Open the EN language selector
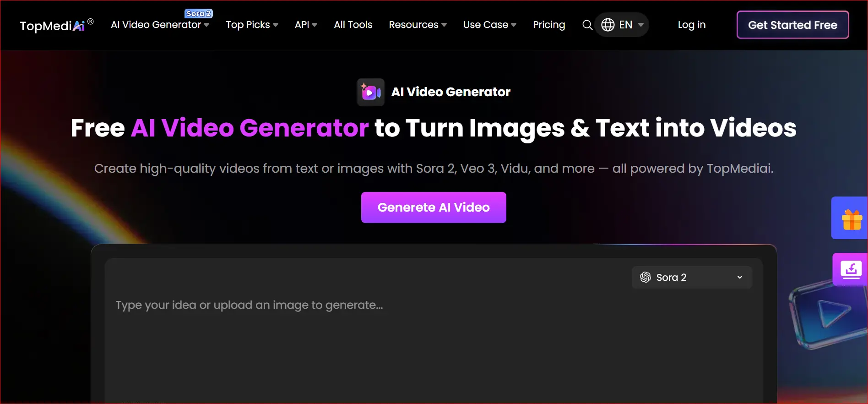Image resolution: width=868 pixels, height=404 pixels. [x=622, y=25]
